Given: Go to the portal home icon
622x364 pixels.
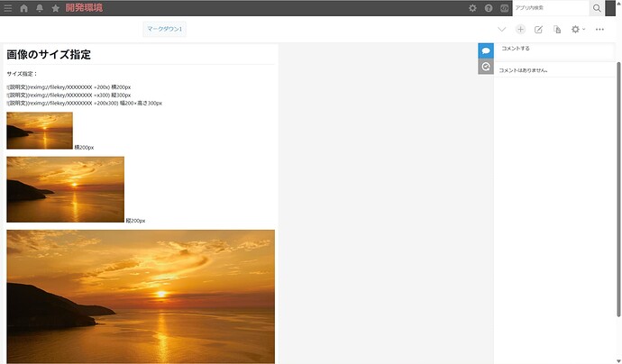Looking at the screenshot, I should point(24,8).
